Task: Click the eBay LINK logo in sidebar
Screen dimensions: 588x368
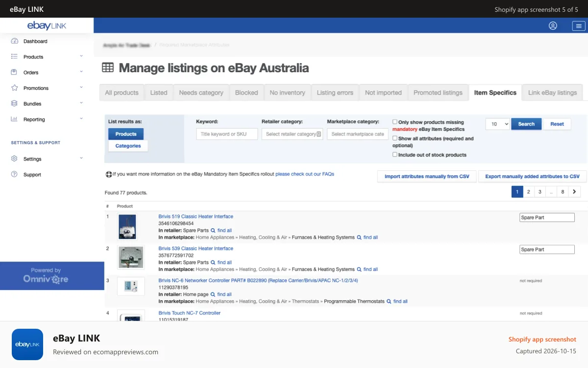Action: pos(47,26)
